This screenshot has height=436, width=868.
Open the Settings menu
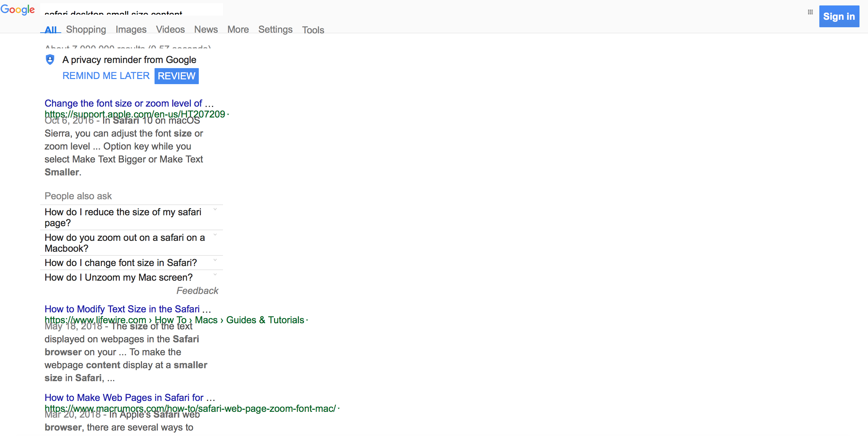click(275, 30)
